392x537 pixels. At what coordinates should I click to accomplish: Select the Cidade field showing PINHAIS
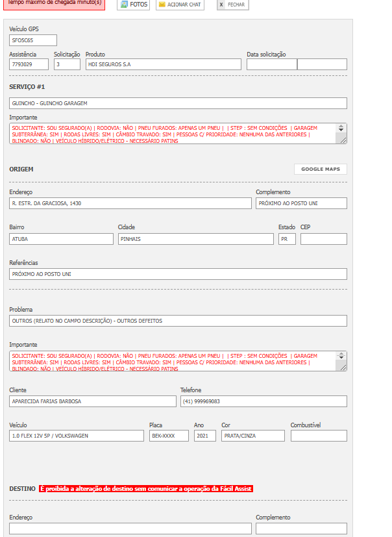(x=195, y=239)
